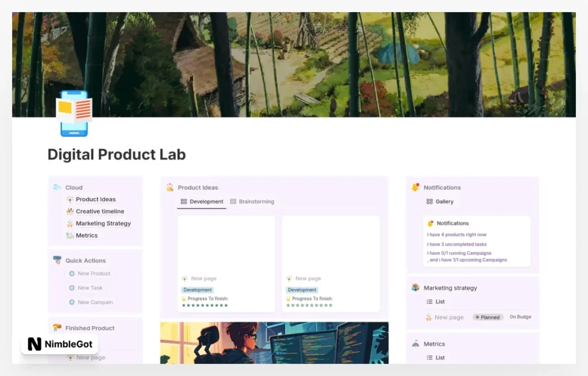Click the New Product button
This screenshot has height=376, width=588.
pos(90,274)
